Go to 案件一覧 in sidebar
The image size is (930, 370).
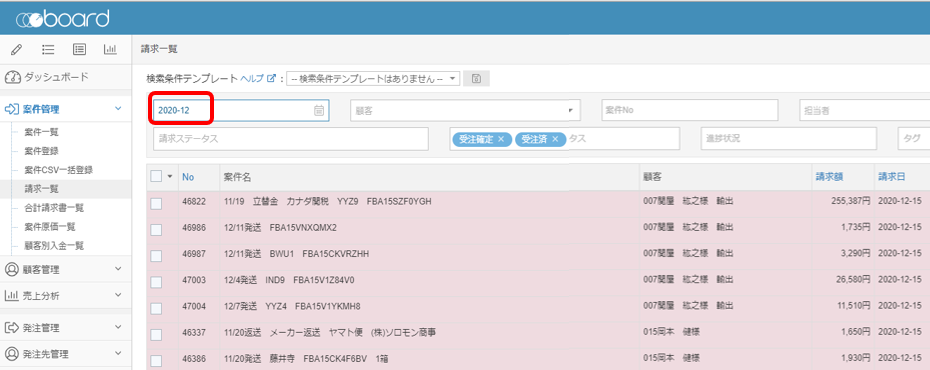pos(42,132)
